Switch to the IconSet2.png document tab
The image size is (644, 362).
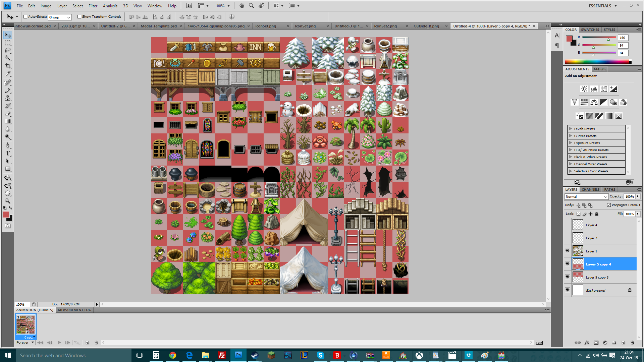pos(385,26)
